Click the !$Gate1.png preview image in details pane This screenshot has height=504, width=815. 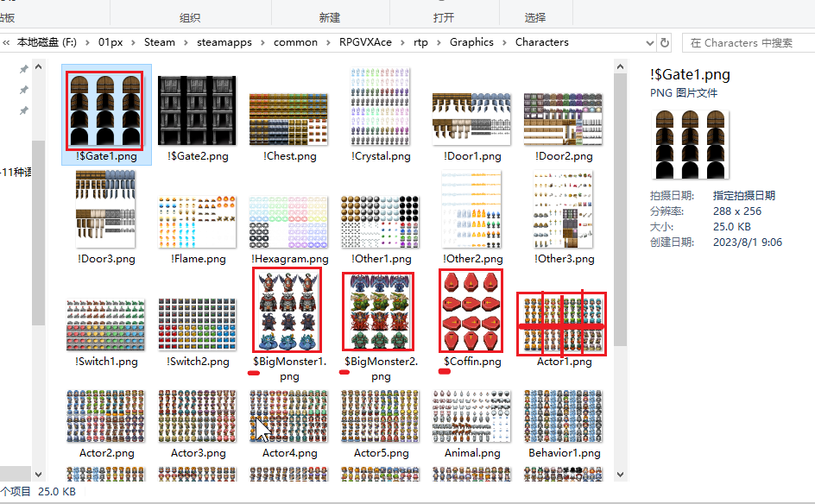(x=691, y=144)
